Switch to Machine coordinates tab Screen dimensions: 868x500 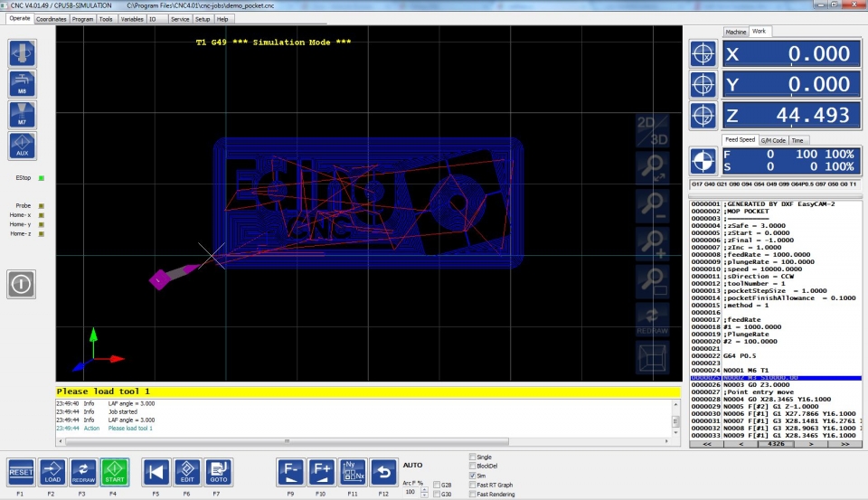pyautogui.click(x=736, y=32)
